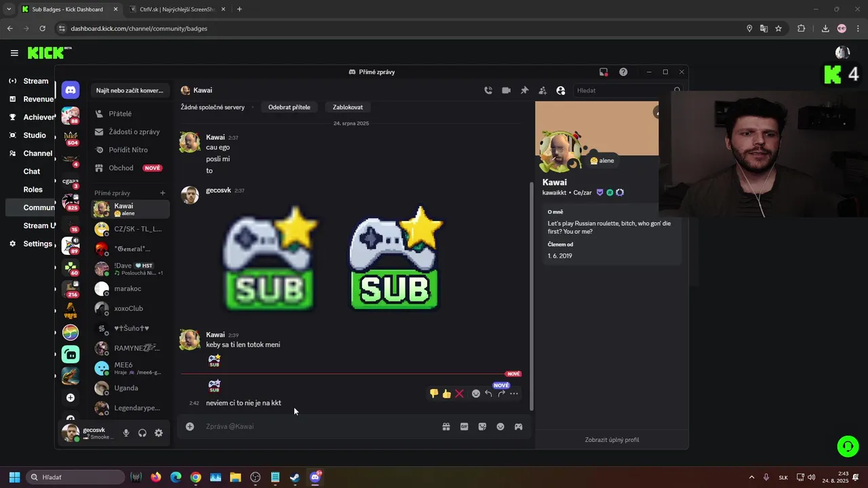React with thumbs up emoji on message
The image size is (868, 488).
tap(447, 393)
